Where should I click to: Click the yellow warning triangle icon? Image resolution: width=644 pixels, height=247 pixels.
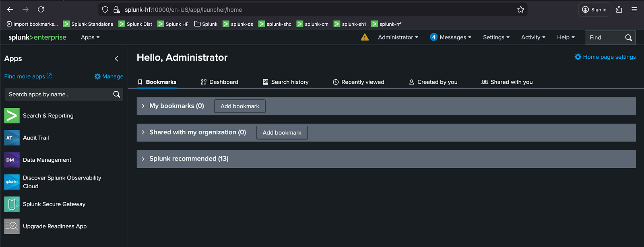coord(365,37)
